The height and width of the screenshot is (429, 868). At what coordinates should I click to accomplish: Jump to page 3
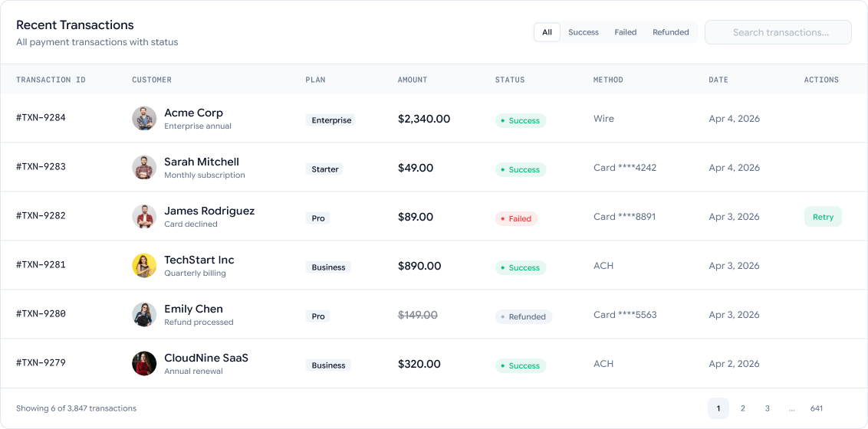pyautogui.click(x=768, y=408)
